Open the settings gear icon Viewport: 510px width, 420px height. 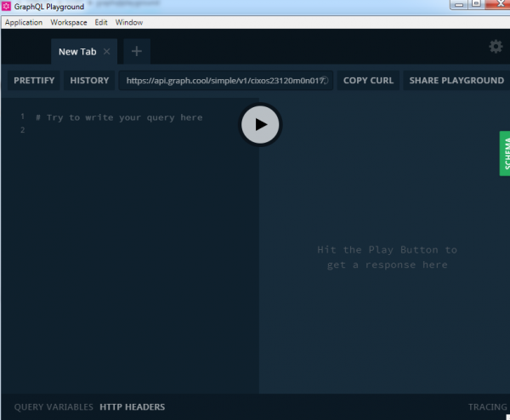pos(496,47)
